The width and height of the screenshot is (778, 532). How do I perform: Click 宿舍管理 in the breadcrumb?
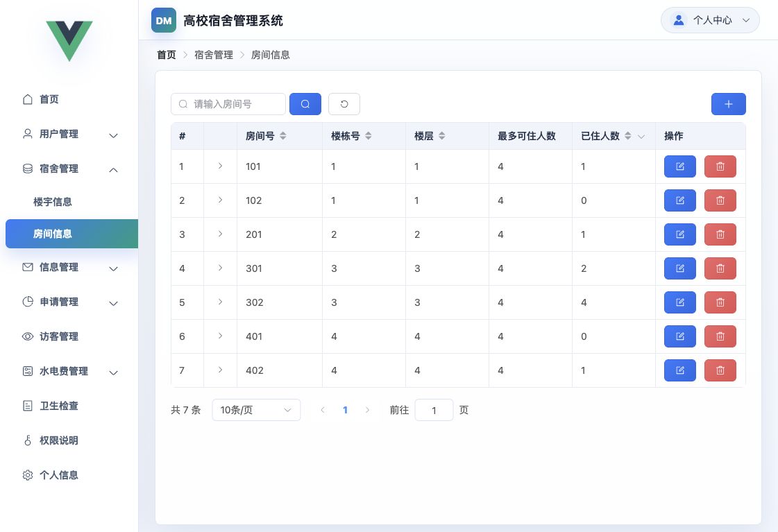tap(213, 55)
